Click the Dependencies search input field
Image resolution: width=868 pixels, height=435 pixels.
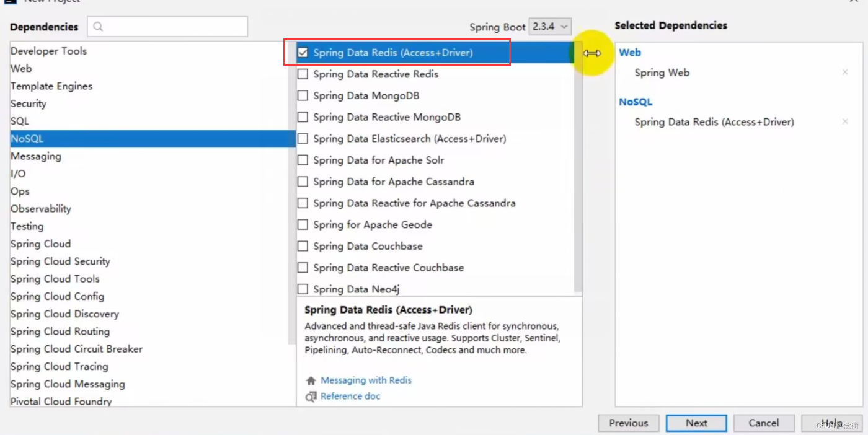(x=167, y=27)
